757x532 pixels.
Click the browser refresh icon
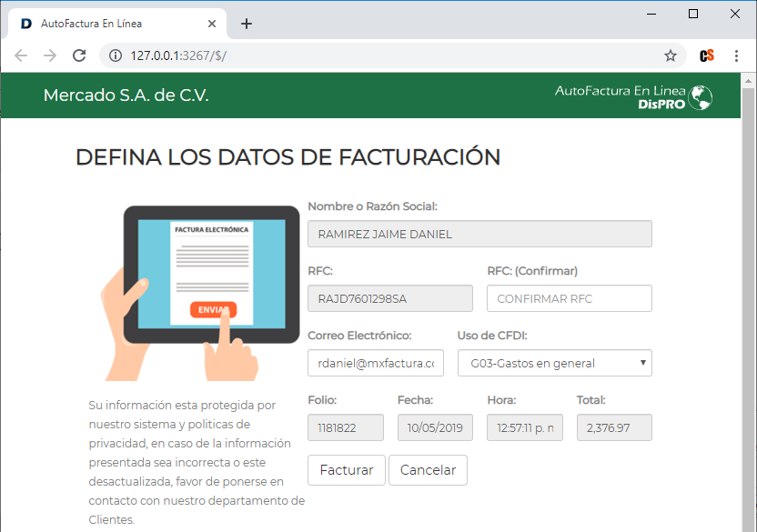click(x=78, y=55)
